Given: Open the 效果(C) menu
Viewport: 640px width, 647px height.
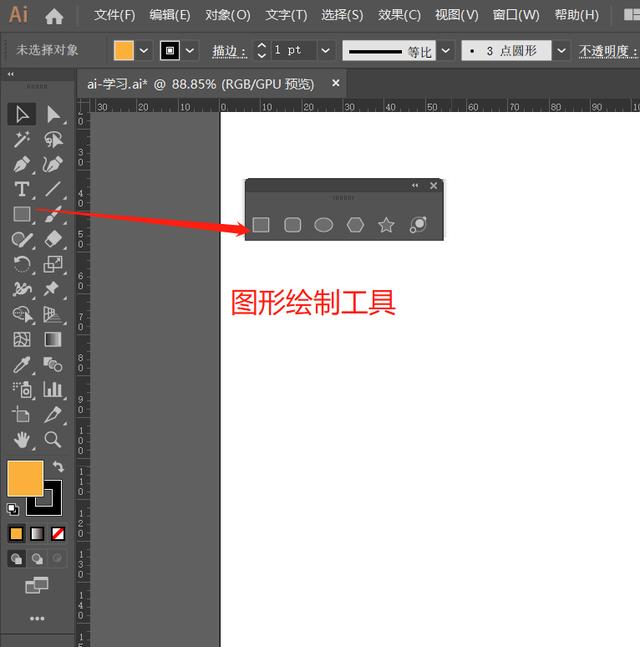Looking at the screenshot, I should [x=399, y=15].
